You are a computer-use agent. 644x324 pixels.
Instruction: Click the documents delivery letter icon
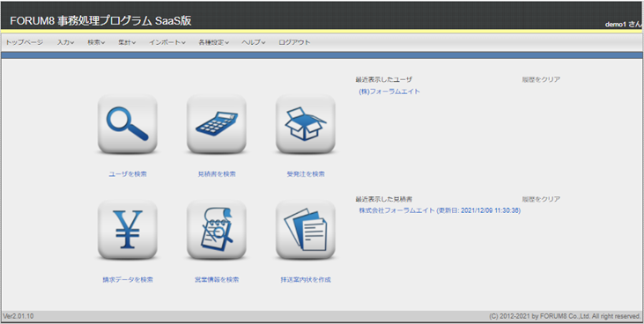(x=306, y=230)
